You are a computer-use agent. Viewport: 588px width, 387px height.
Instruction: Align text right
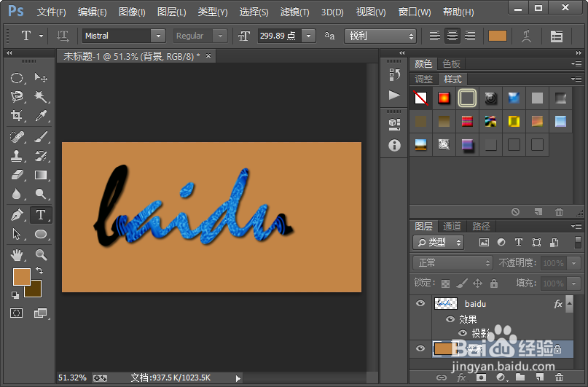click(x=470, y=36)
